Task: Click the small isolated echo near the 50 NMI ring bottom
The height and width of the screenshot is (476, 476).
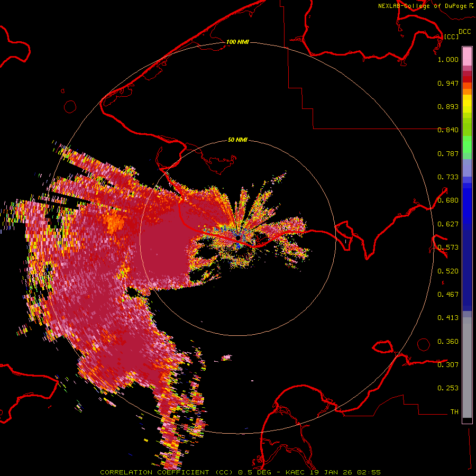Action: pyautogui.click(x=226, y=358)
